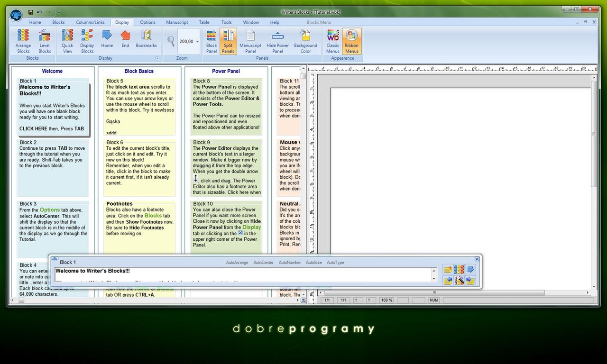The width and height of the screenshot is (607, 364).
Task: Open the Options ribbon tab
Action: pyautogui.click(x=147, y=22)
